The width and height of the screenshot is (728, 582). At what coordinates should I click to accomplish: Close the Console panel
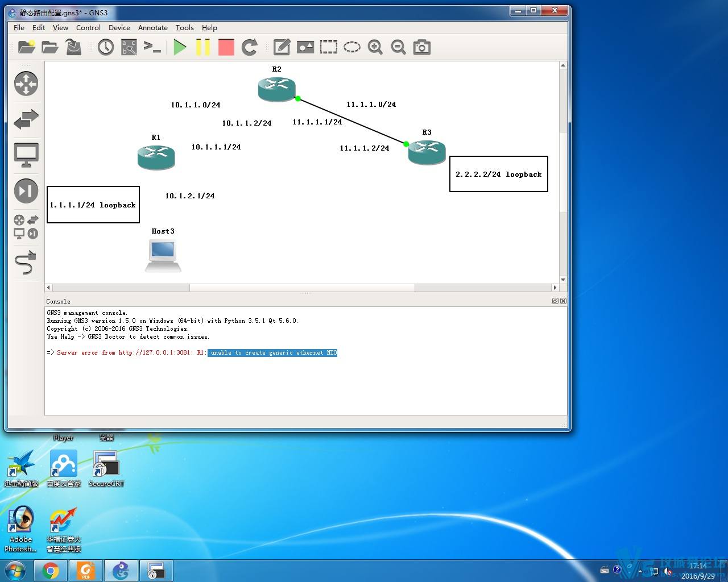pos(563,301)
